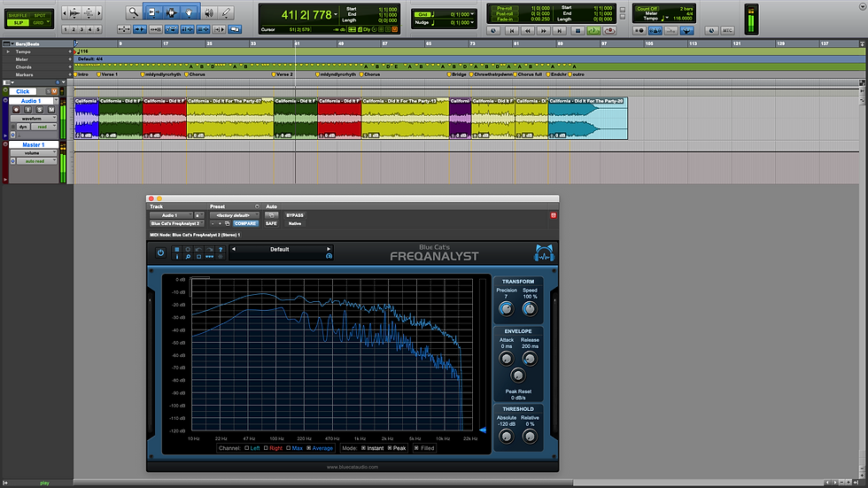
Task: Toggle Max channel checkbox
Action: coord(289,448)
